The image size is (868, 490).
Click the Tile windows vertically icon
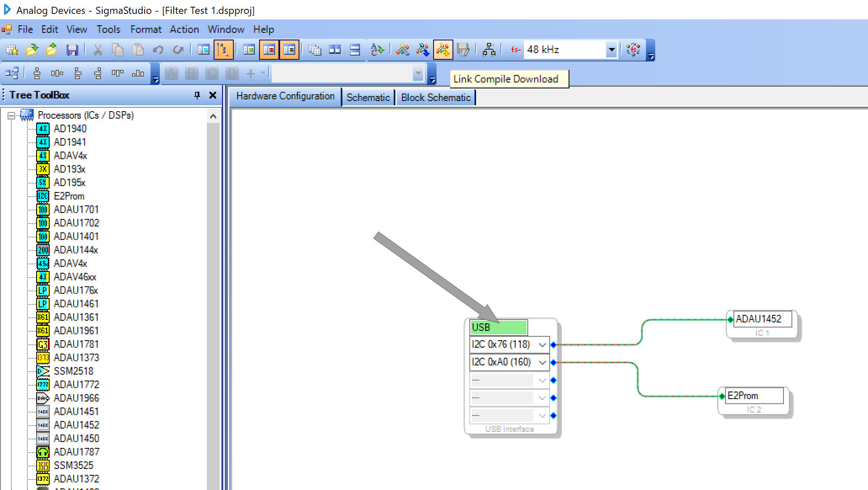[x=335, y=50]
